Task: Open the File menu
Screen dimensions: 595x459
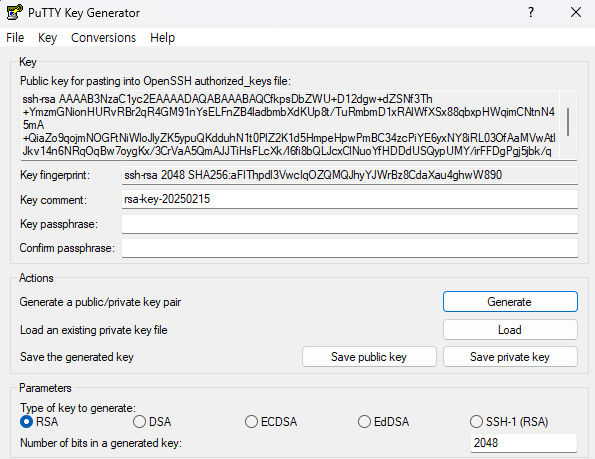Action: click(x=15, y=38)
